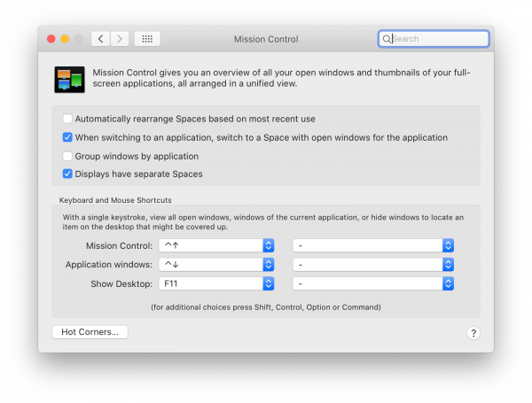532x403 pixels.
Task: Click the 'With a single keystroke' explanation text
Action: pyautogui.click(x=263, y=222)
